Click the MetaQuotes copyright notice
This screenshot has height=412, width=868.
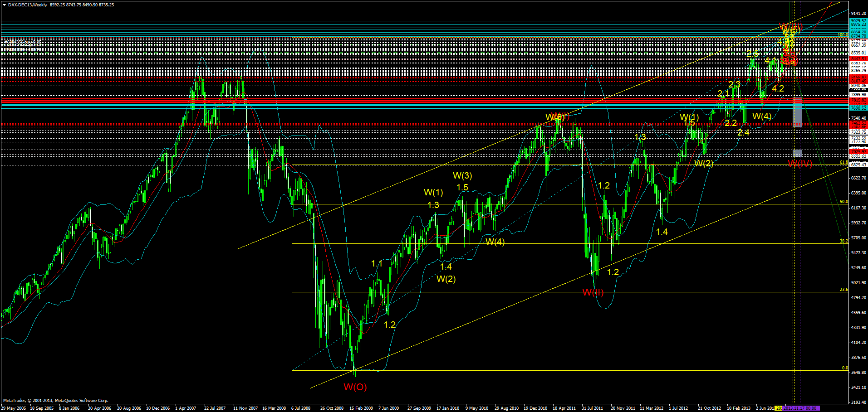[x=54, y=400]
